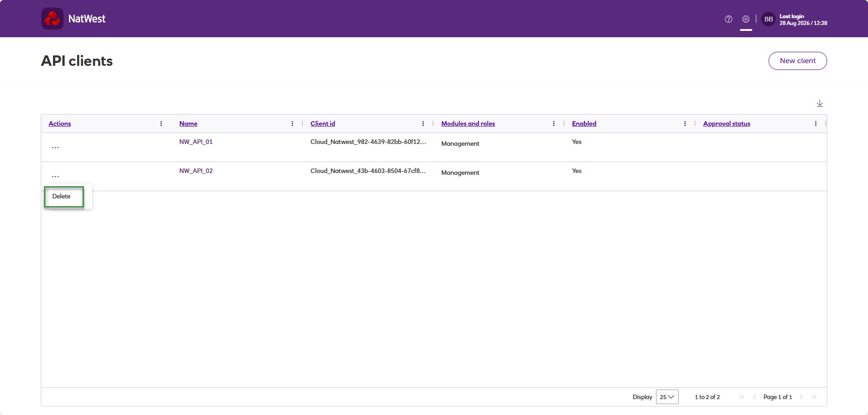868x415 pixels.
Task: Open the actions ellipsis for NW_API_02
Action: (55, 176)
